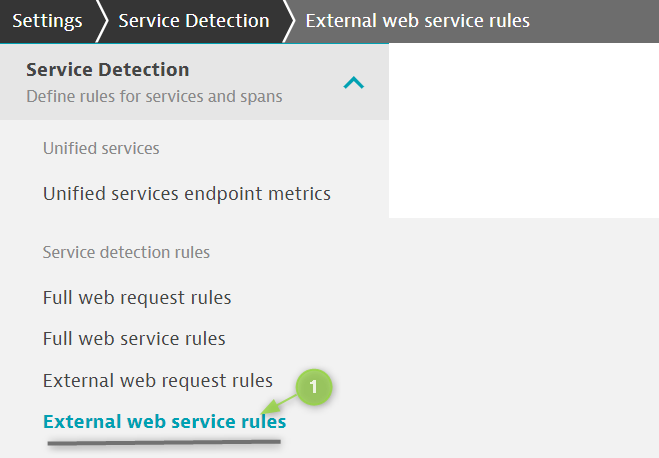Open Full web request rules

137,297
